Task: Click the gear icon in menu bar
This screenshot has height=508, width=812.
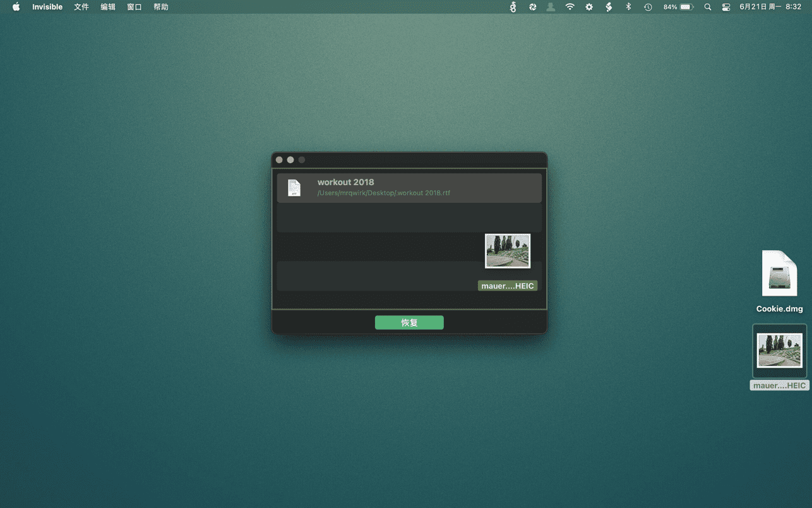Action: point(589,7)
